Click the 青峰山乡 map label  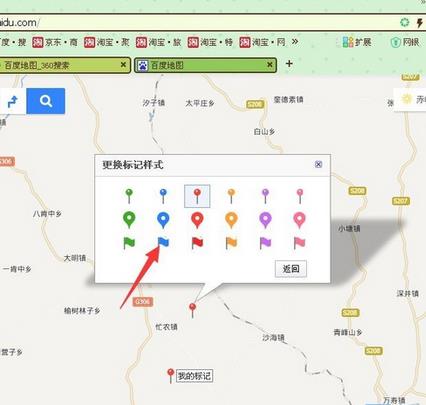(348, 332)
